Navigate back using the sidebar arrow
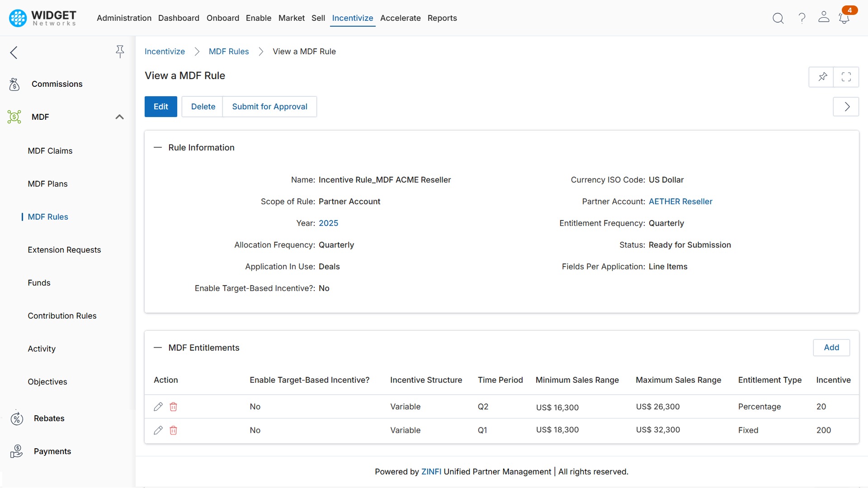This screenshot has width=868, height=488. (14, 52)
